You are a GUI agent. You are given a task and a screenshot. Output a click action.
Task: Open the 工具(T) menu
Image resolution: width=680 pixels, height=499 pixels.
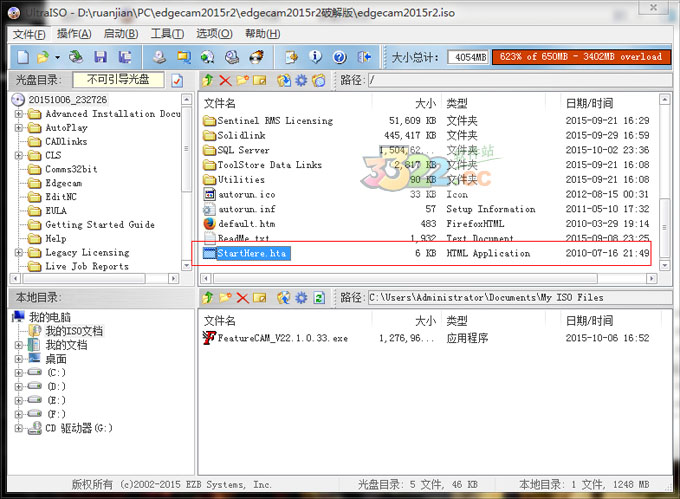[x=167, y=33]
